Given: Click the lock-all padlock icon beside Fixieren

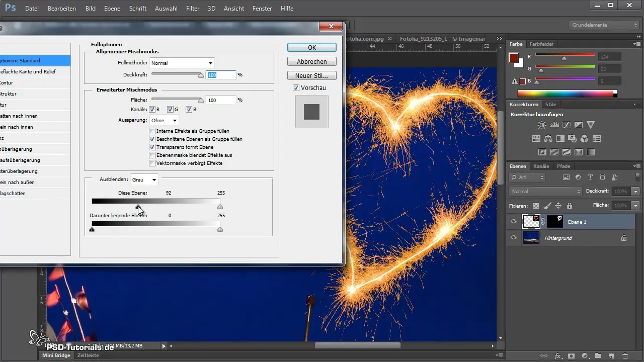Looking at the screenshot, I should (569, 206).
